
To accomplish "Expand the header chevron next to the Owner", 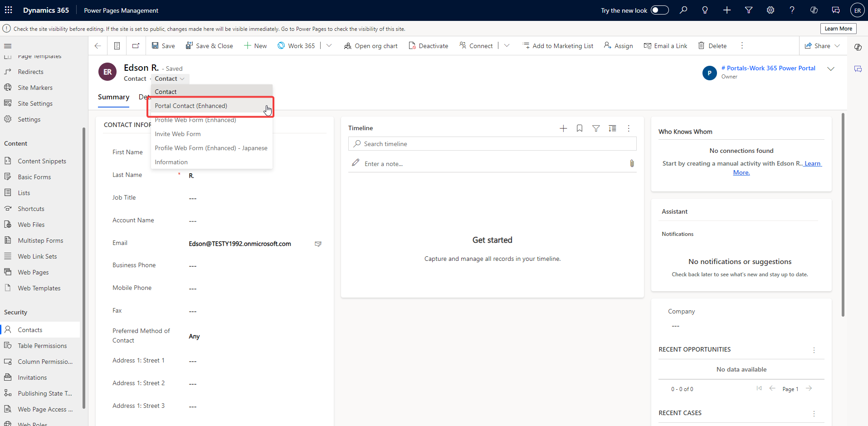I will 831,69.
